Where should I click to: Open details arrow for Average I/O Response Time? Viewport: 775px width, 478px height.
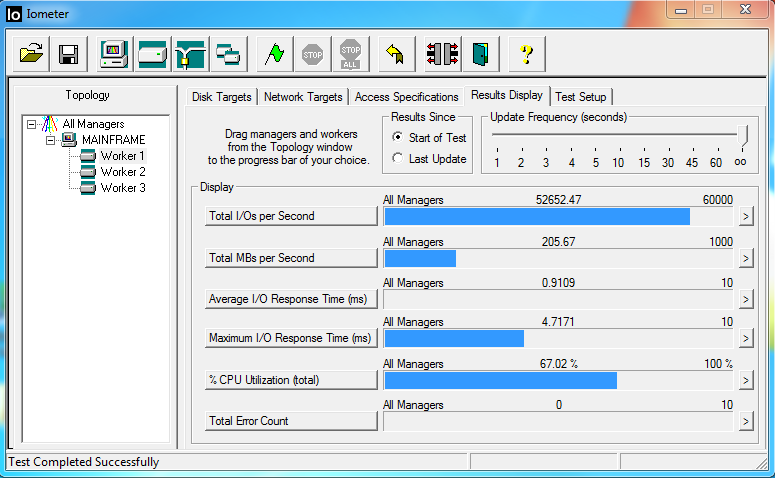click(x=746, y=300)
